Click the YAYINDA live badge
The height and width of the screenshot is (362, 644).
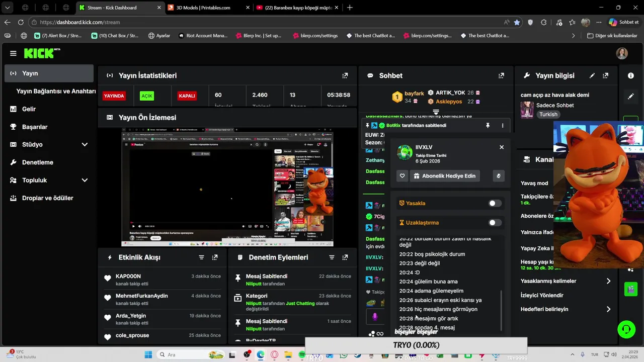pyautogui.click(x=114, y=96)
